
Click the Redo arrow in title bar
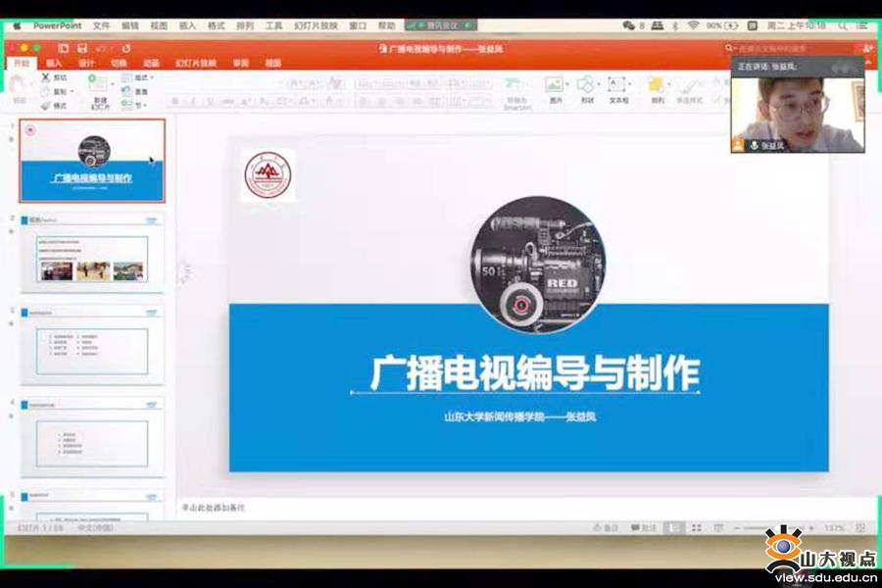click(126, 49)
